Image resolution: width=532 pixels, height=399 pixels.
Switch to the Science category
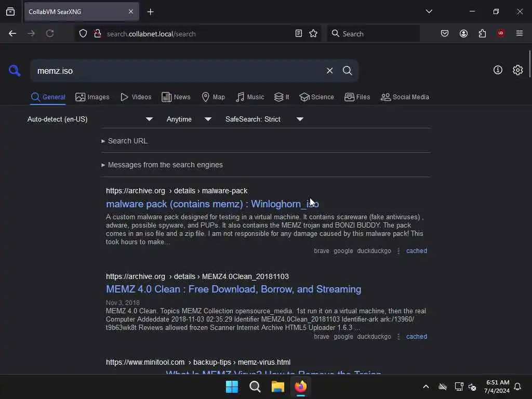(x=316, y=97)
